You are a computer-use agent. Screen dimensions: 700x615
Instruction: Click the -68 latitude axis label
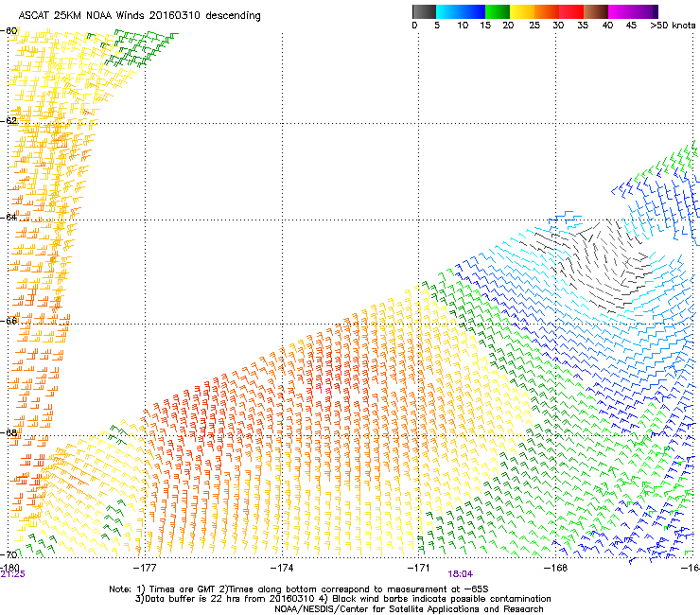(9, 432)
